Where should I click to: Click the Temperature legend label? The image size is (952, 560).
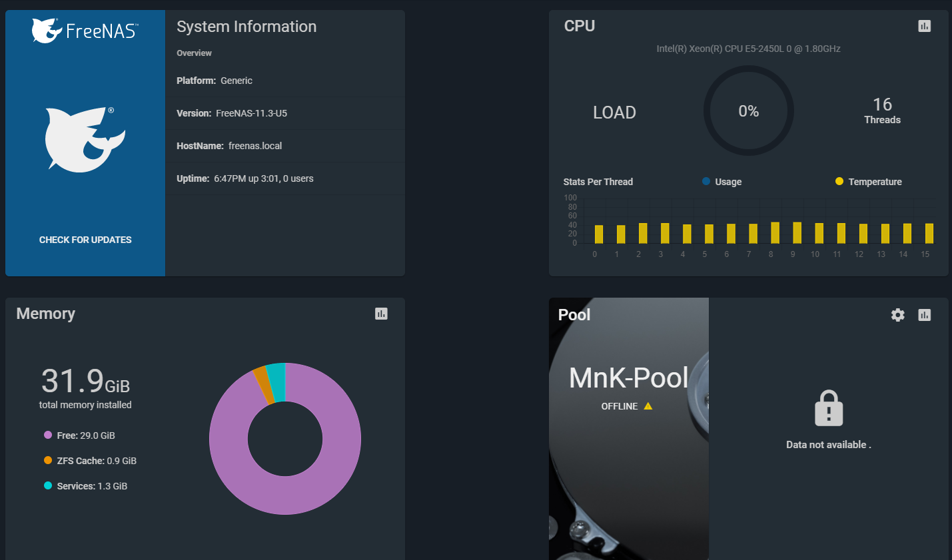point(875,182)
